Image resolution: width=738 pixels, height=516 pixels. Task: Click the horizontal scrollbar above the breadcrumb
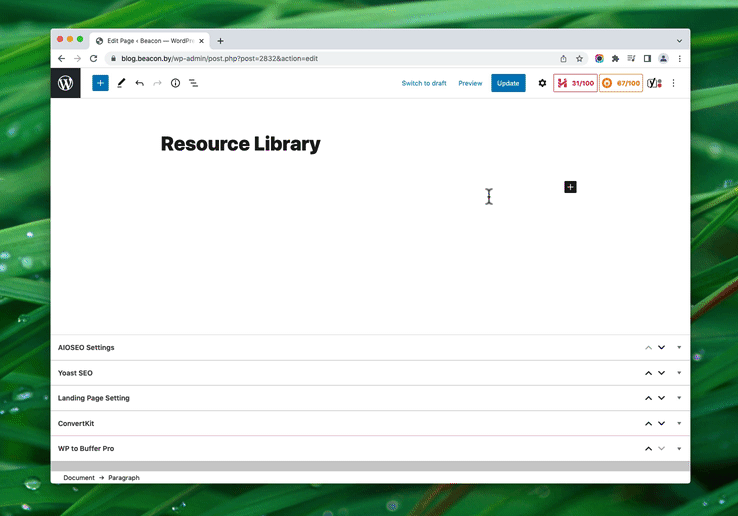[370, 466]
